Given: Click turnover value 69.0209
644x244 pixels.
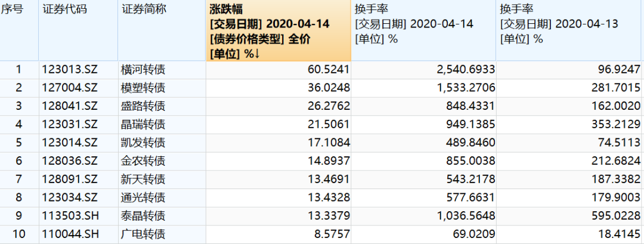Looking at the screenshot, I should (475, 234).
